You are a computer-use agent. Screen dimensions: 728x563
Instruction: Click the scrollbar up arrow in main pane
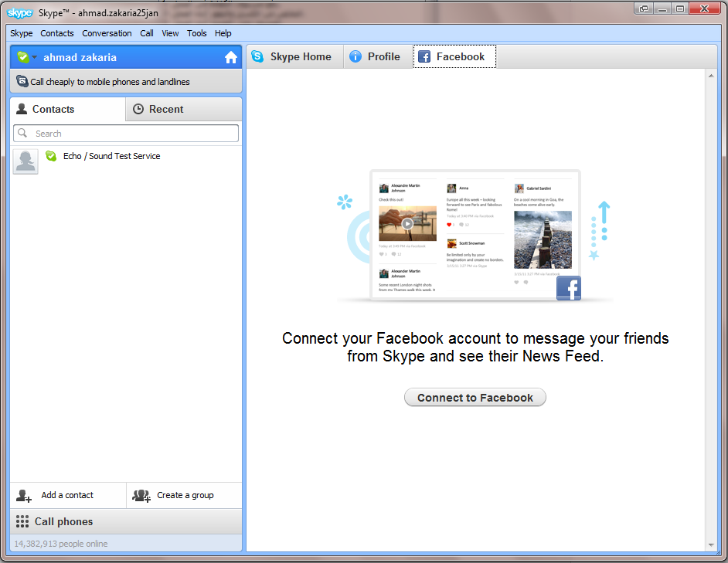[711, 76]
